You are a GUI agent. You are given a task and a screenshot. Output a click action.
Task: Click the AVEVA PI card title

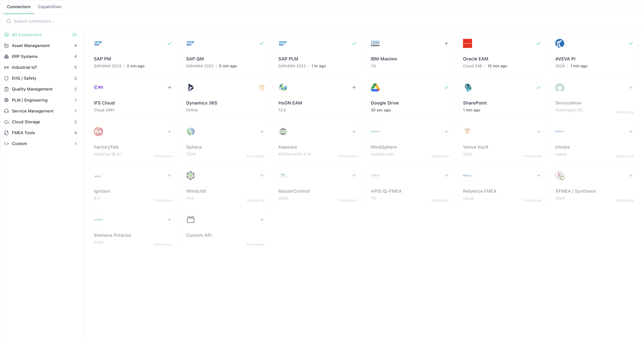coord(565,59)
